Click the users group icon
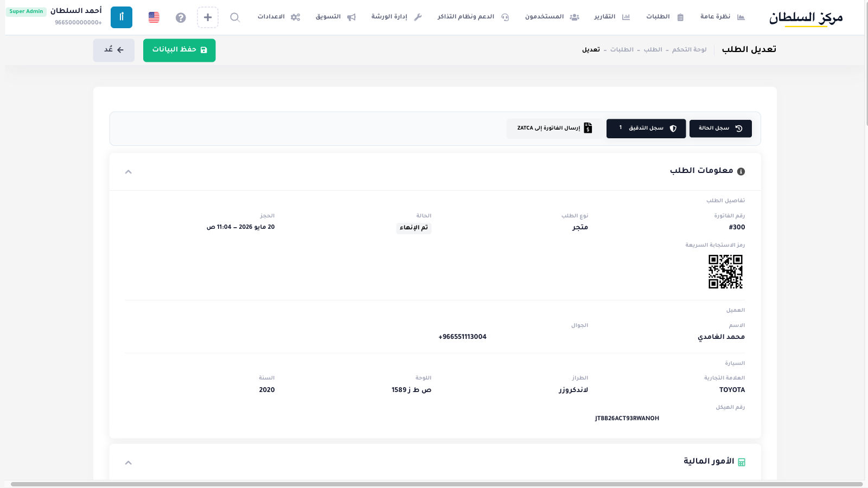Image resolution: width=868 pixels, height=488 pixels. 575,17
